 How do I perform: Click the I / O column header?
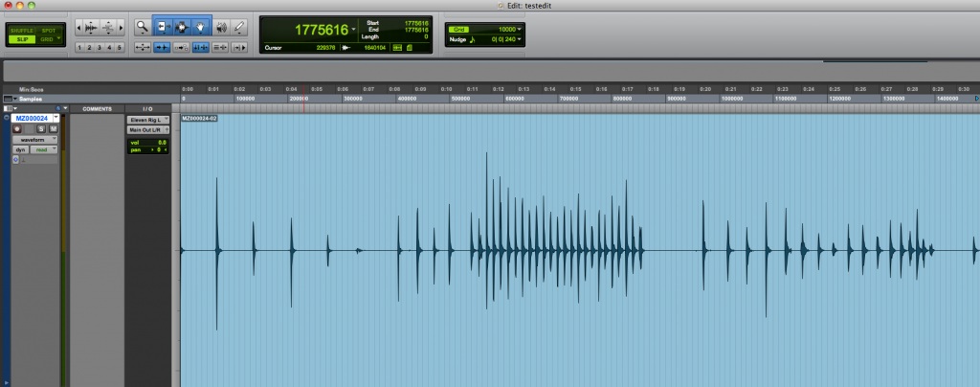coord(148,109)
